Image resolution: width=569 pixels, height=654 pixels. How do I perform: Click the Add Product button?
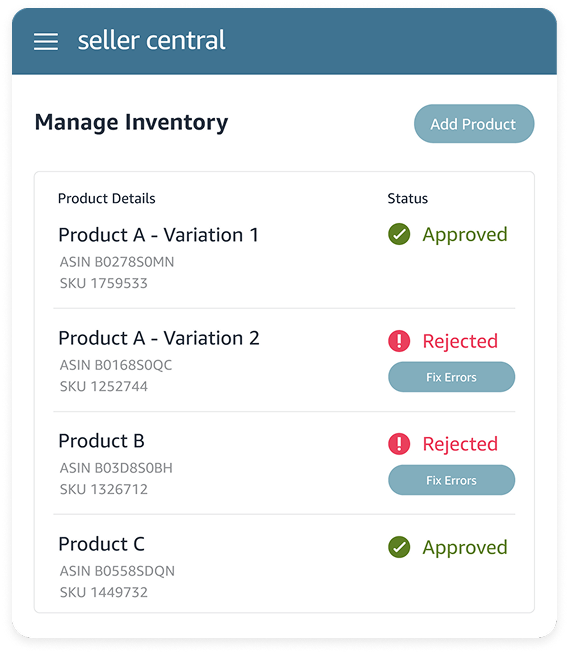pos(474,124)
